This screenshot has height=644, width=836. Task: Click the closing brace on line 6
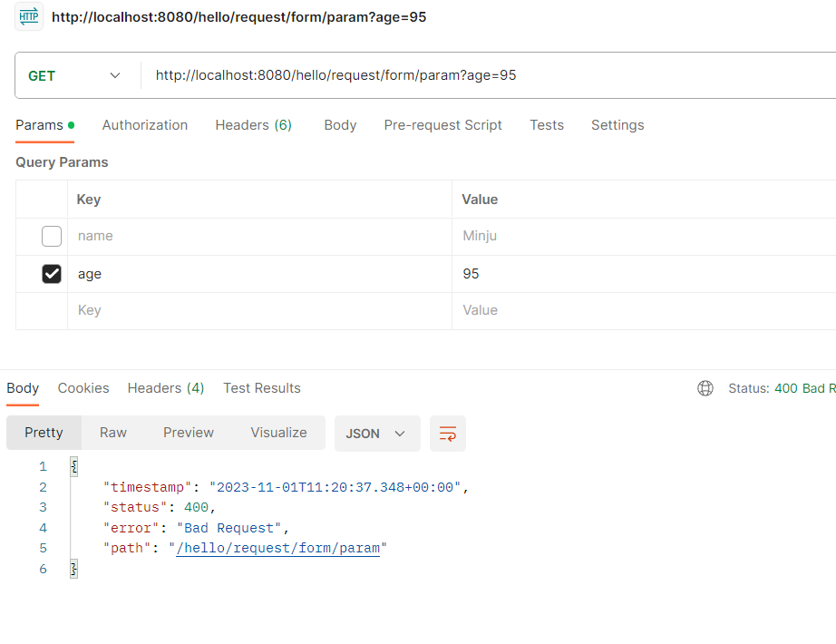tap(74, 569)
